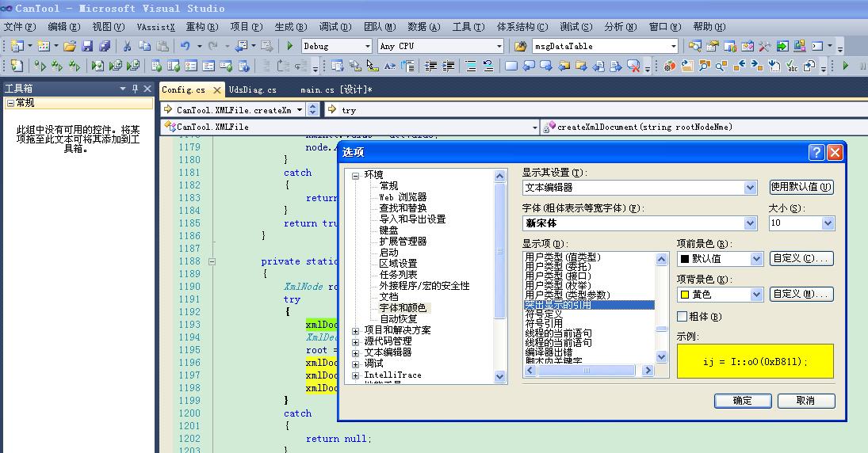Screen dimensions: 868x453
Task: Toggle the 粗体(B) bold checkbox
Action: point(683,316)
